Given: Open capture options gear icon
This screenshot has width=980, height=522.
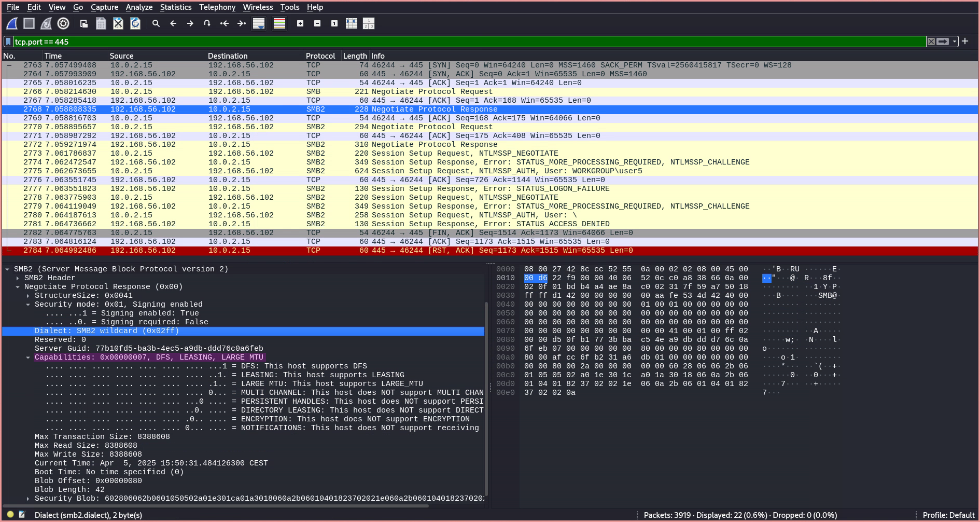Looking at the screenshot, I should [63, 23].
